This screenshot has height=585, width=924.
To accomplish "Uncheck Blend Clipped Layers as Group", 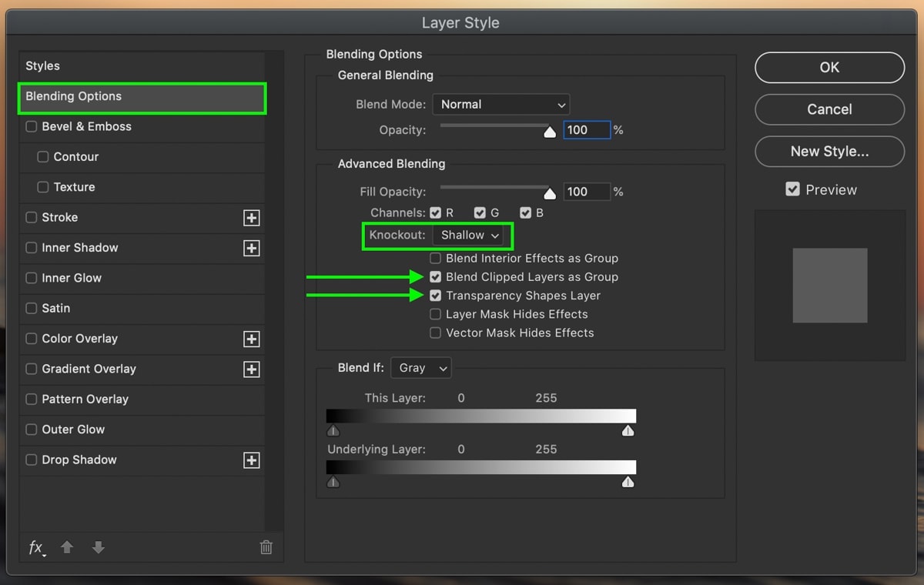I will coord(436,277).
